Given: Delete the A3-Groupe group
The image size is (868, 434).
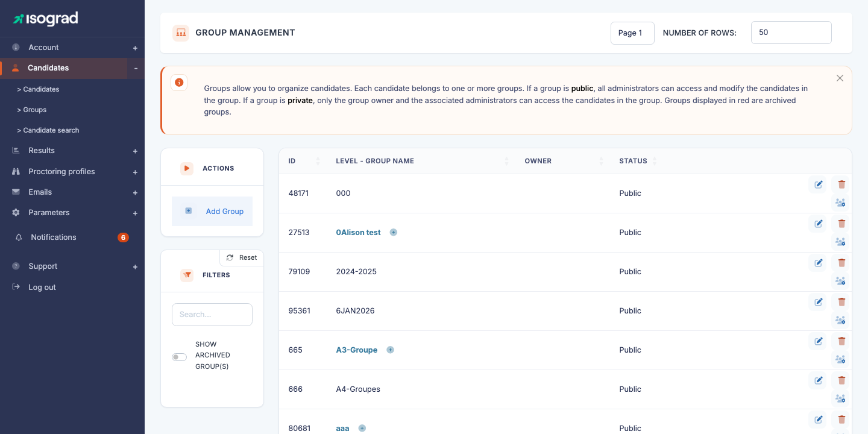Looking at the screenshot, I should tap(841, 341).
